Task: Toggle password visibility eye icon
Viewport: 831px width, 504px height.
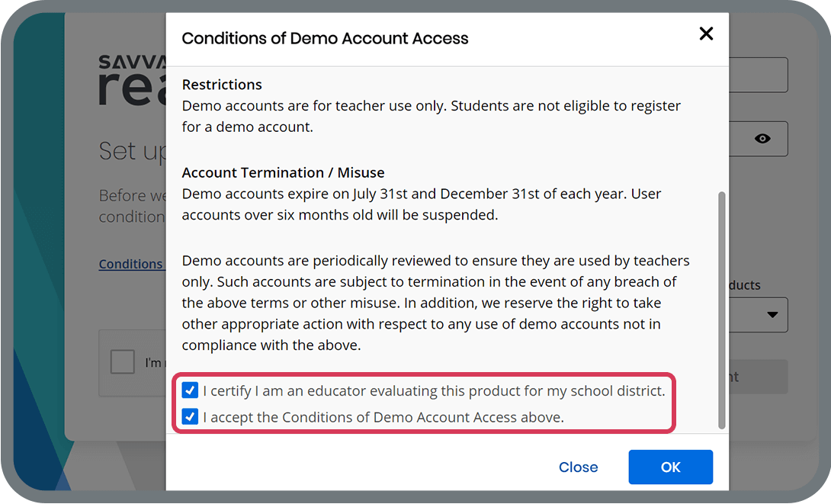Action: [x=762, y=139]
